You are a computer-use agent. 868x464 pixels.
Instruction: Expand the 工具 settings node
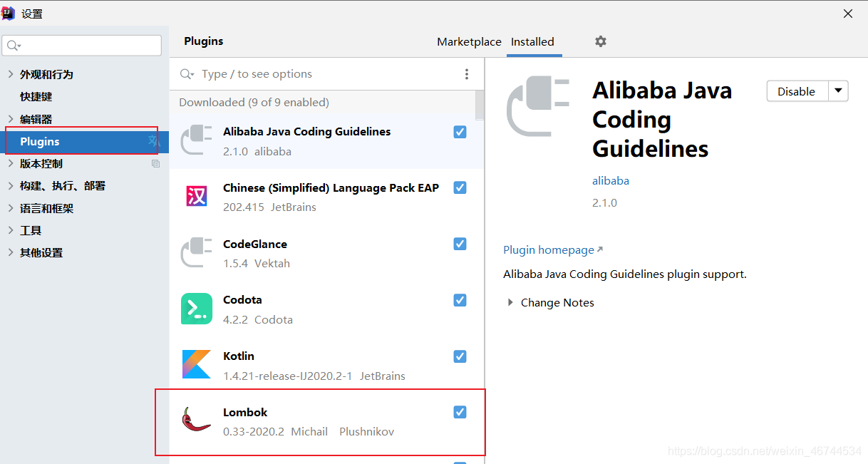10,231
